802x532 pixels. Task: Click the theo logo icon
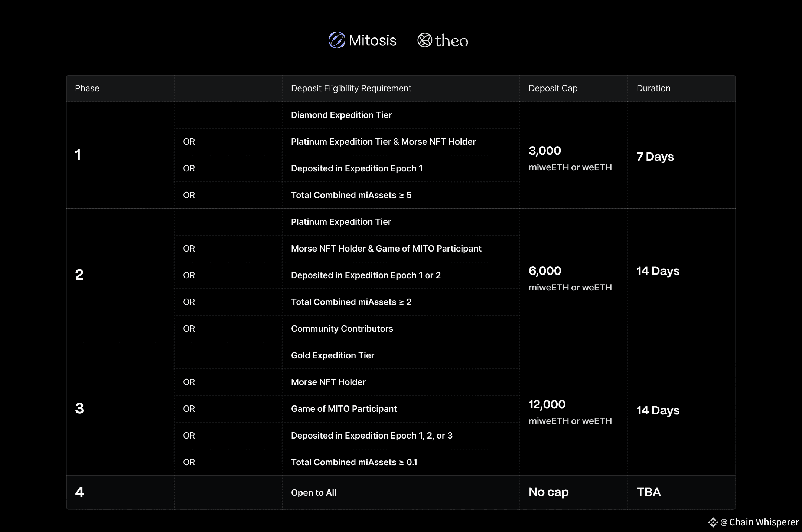point(425,40)
